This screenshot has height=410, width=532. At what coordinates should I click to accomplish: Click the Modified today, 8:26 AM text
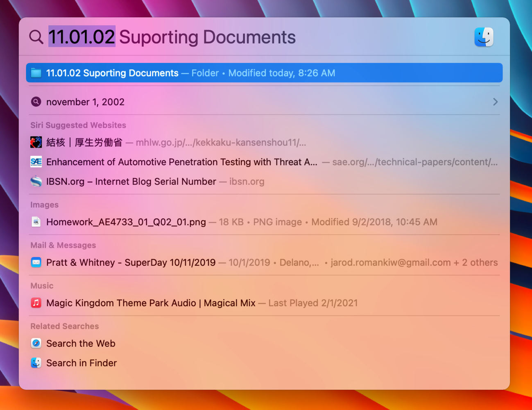[x=282, y=73]
